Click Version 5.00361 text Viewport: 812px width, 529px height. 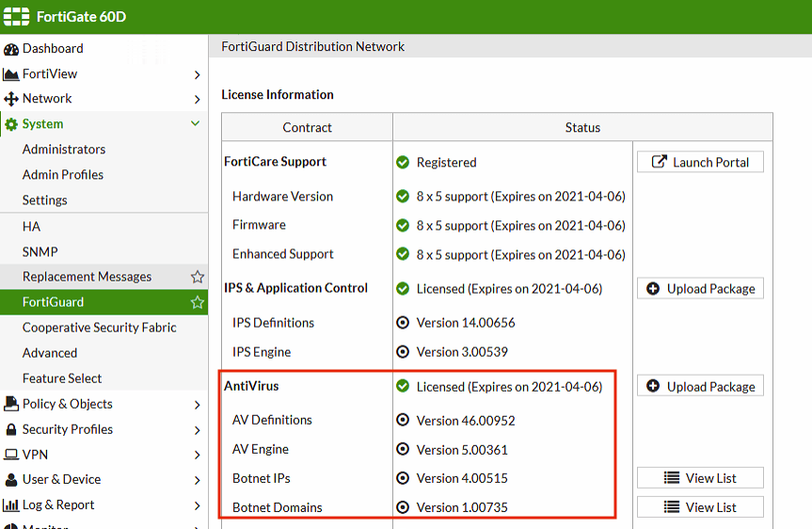coord(462,450)
